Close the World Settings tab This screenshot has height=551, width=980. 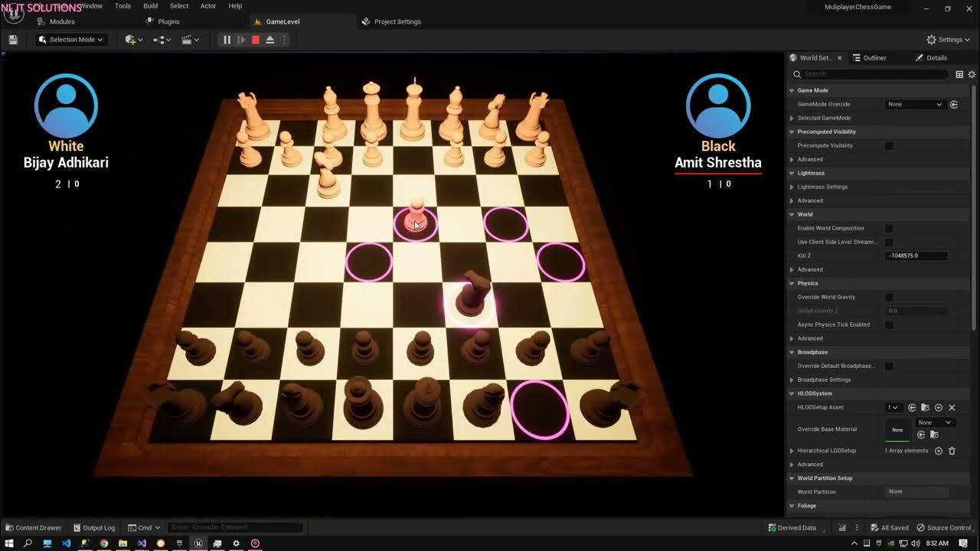[x=839, y=58]
